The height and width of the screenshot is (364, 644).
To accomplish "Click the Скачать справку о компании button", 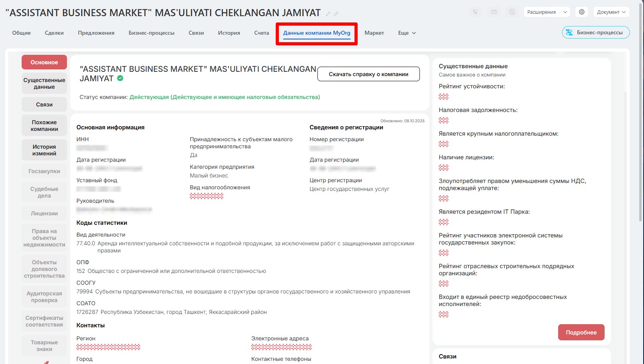I will pos(369,74).
